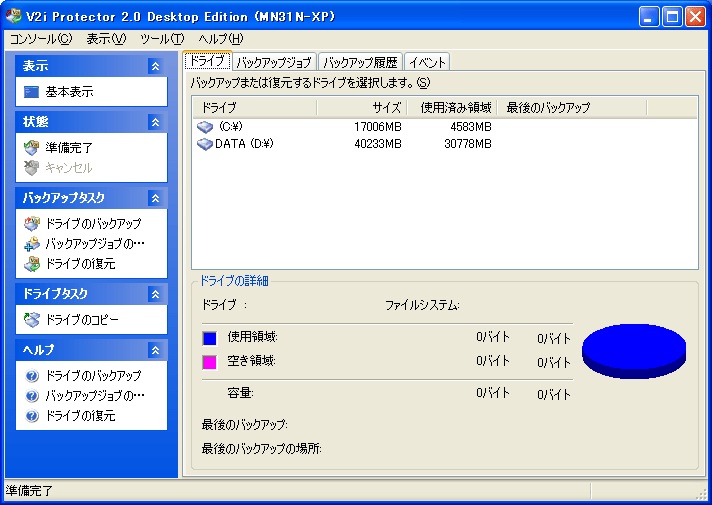The image size is (712, 505).
Task: Click the 17006MB size value
Action: 378,127
